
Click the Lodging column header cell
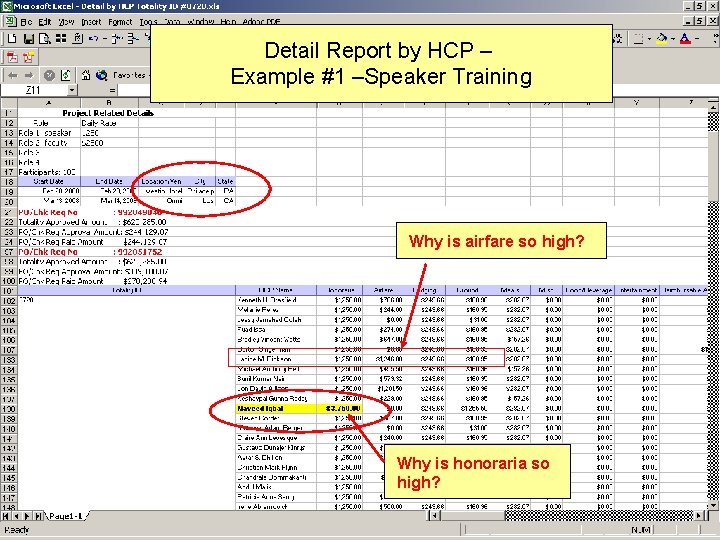coord(425,290)
